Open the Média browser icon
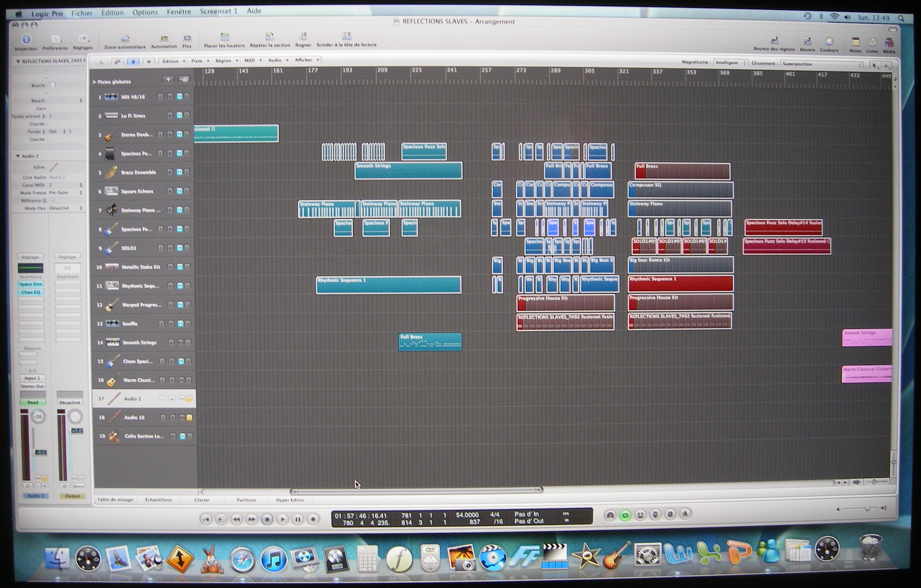 click(889, 43)
